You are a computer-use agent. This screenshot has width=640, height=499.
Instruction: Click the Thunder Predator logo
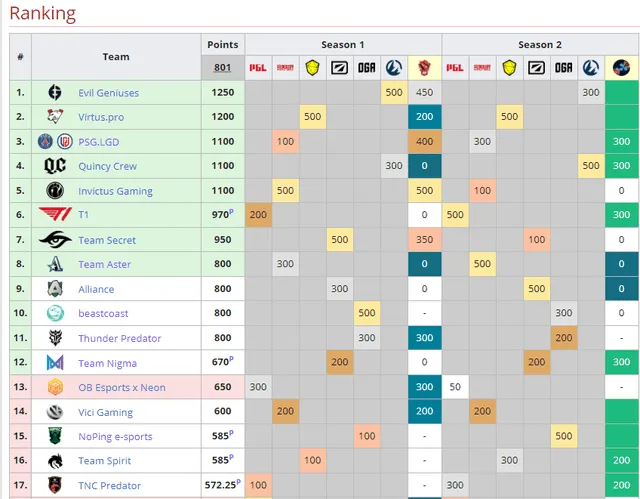[55, 338]
